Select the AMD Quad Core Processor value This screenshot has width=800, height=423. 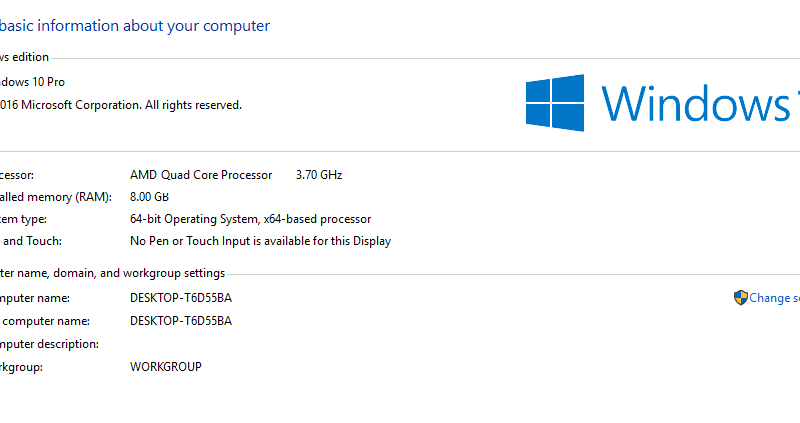(x=201, y=175)
